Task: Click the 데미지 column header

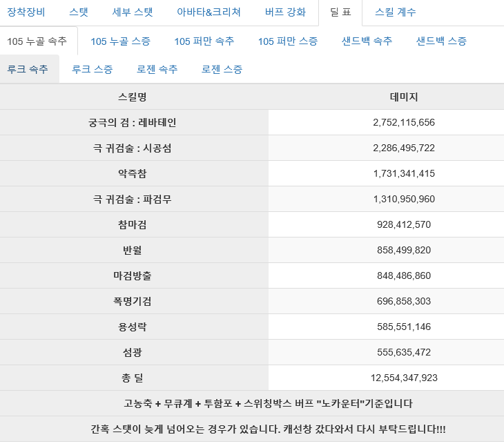Action: [404, 97]
